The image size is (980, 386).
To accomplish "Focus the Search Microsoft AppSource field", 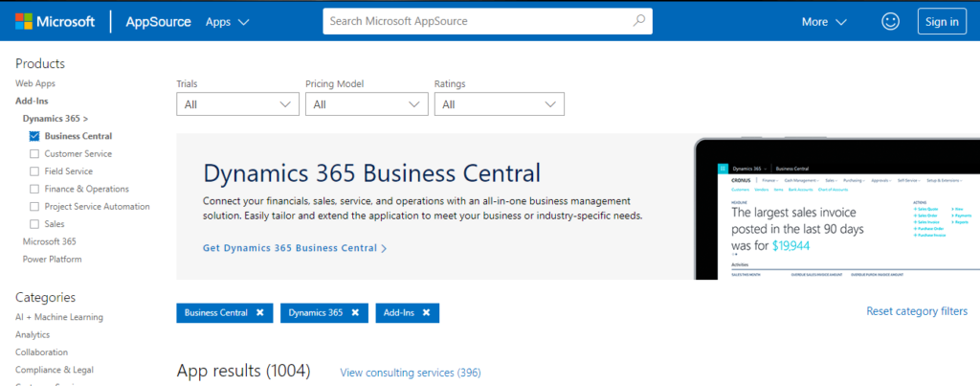I will [x=474, y=20].
